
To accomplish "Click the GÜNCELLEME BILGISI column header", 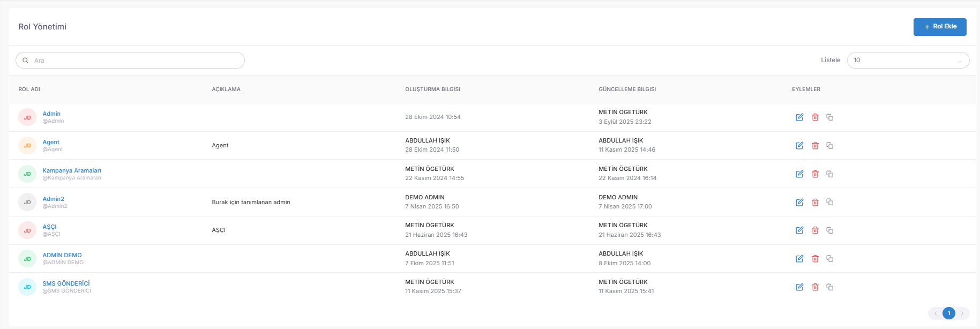I will pos(627,89).
